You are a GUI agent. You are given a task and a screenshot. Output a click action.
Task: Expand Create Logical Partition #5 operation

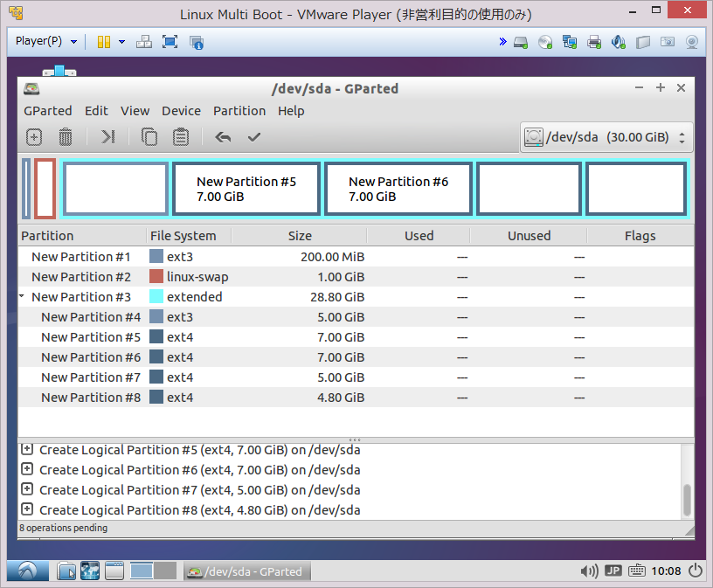(x=27, y=449)
